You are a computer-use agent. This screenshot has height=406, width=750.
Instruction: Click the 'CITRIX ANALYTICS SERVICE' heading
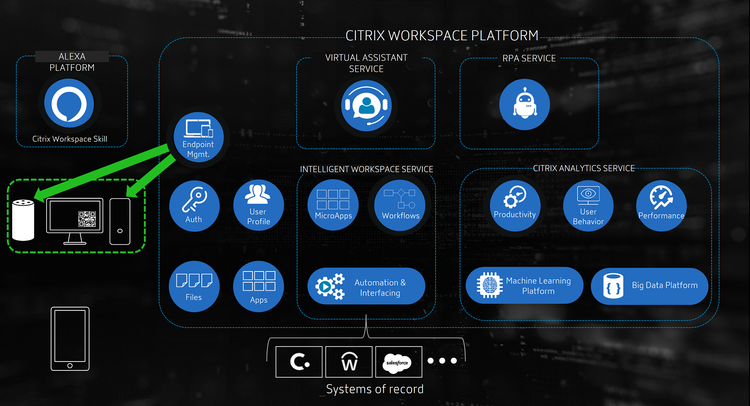click(x=584, y=168)
